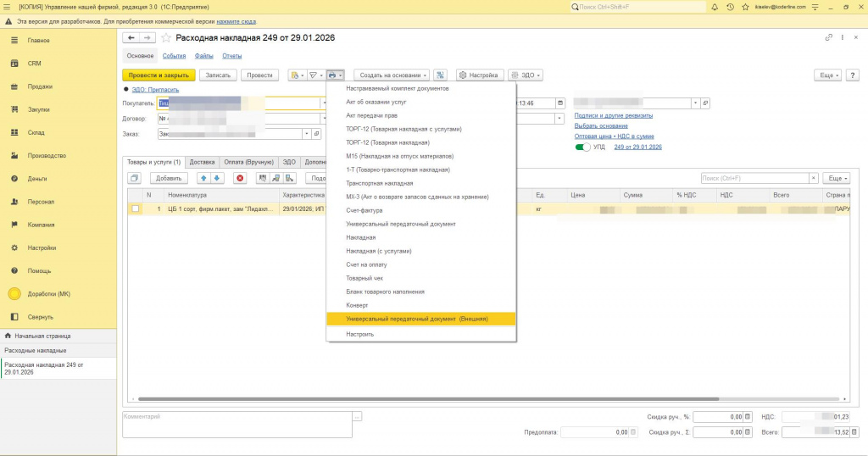Click the notifications bell icon
The image size is (868, 456).
715,7
